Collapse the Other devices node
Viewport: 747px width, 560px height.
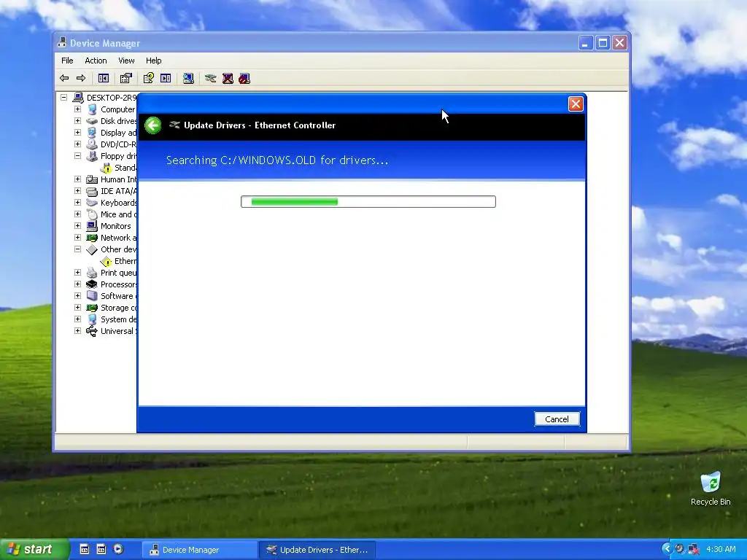pyautogui.click(x=77, y=249)
